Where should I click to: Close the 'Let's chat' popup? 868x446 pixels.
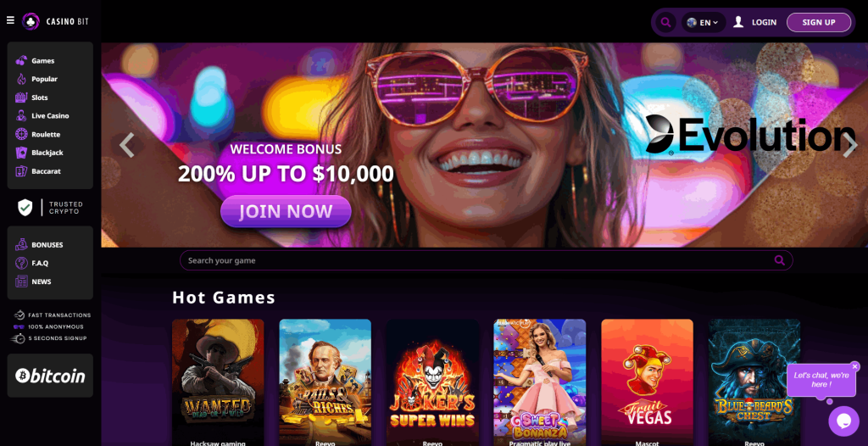point(854,366)
